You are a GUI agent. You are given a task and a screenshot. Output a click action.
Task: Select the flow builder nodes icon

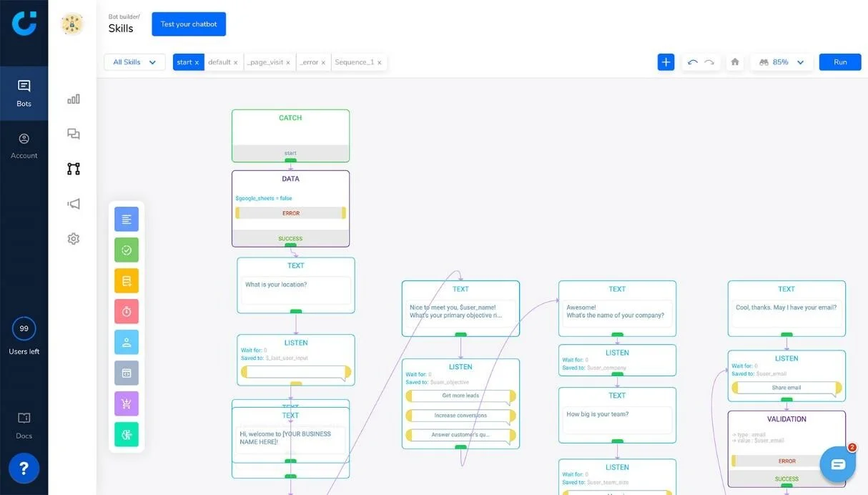[73, 169]
